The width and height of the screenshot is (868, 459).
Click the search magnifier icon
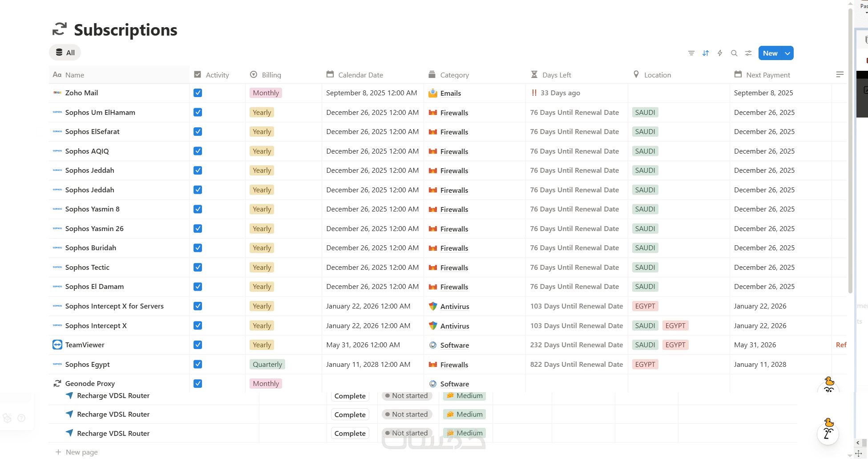click(x=734, y=53)
